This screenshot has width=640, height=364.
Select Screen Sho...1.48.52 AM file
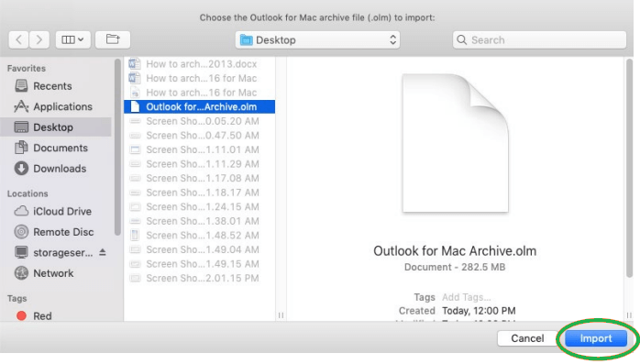pyautogui.click(x=200, y=236)
